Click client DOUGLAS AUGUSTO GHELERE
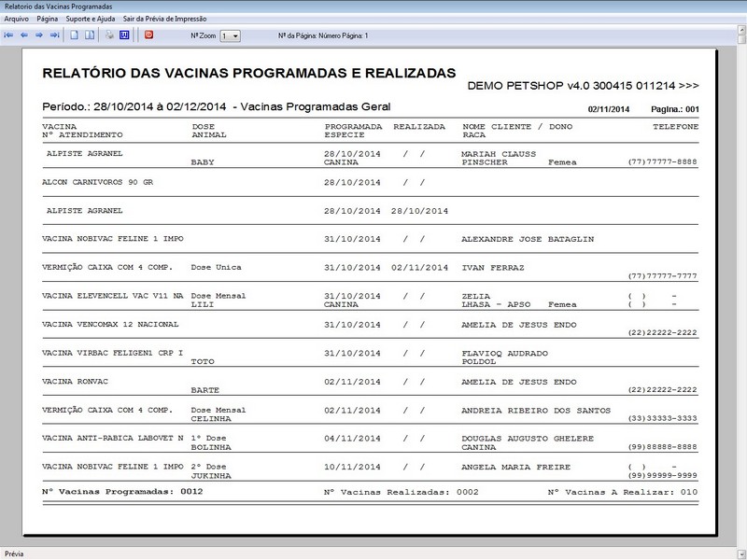747x560 pixels. point(528,439)
